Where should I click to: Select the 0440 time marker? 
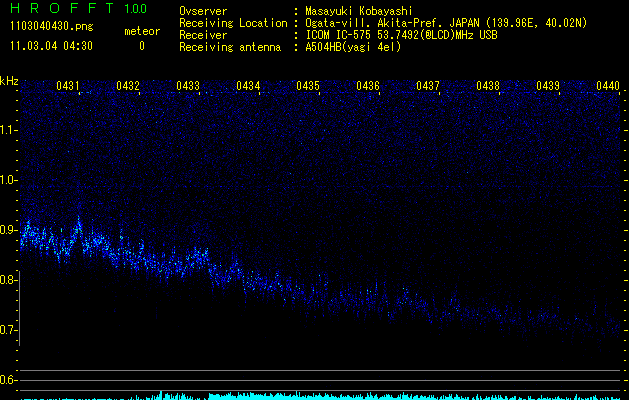click(608, 86)
